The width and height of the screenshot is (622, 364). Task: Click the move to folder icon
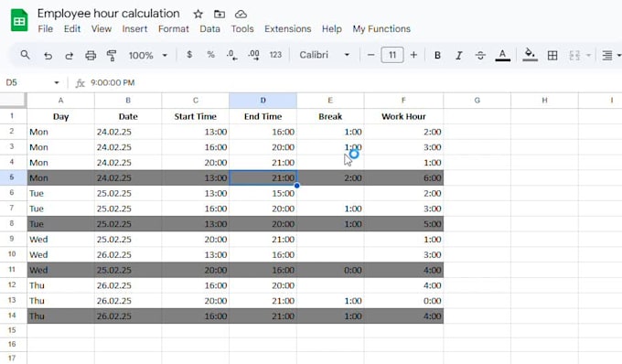220,15
